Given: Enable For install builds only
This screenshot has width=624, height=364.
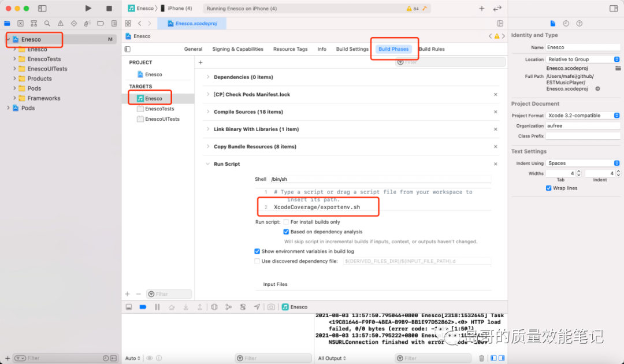Looking at the screenshot, I should [286, 222].
